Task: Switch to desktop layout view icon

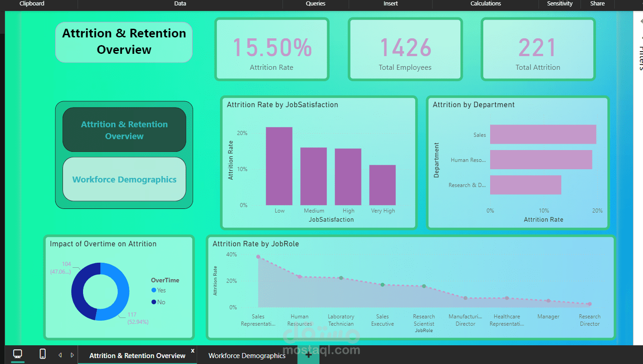Action: click(x=18, y=354)
